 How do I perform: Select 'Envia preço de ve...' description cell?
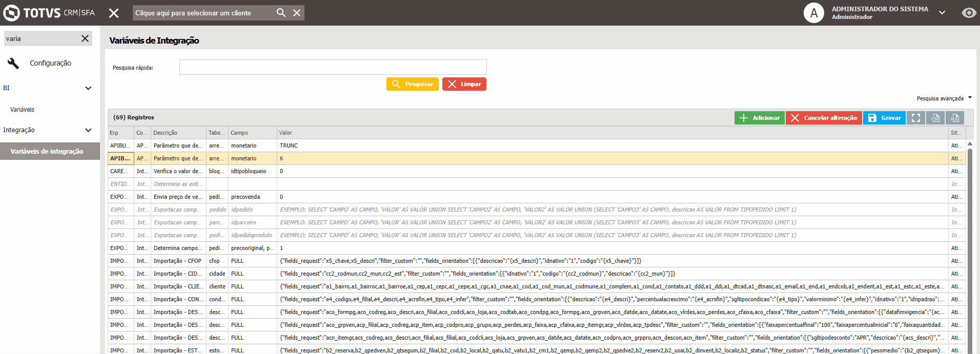click(178, 197)
